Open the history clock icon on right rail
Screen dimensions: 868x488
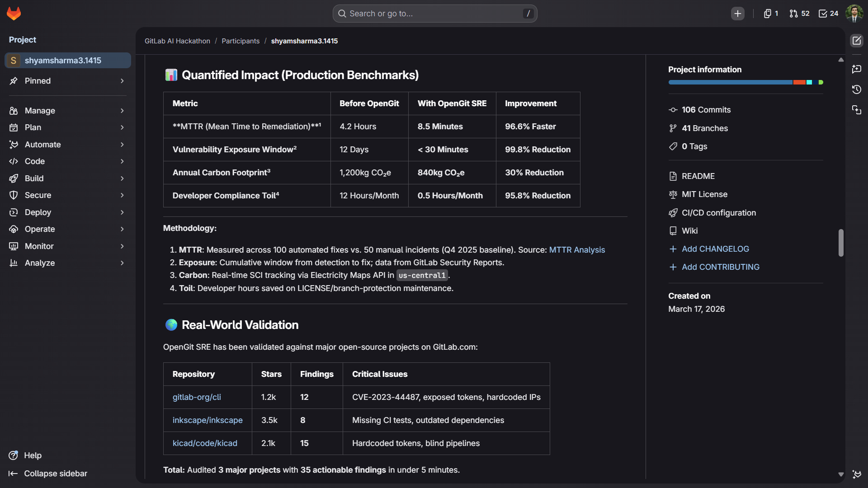click(857, 89)
